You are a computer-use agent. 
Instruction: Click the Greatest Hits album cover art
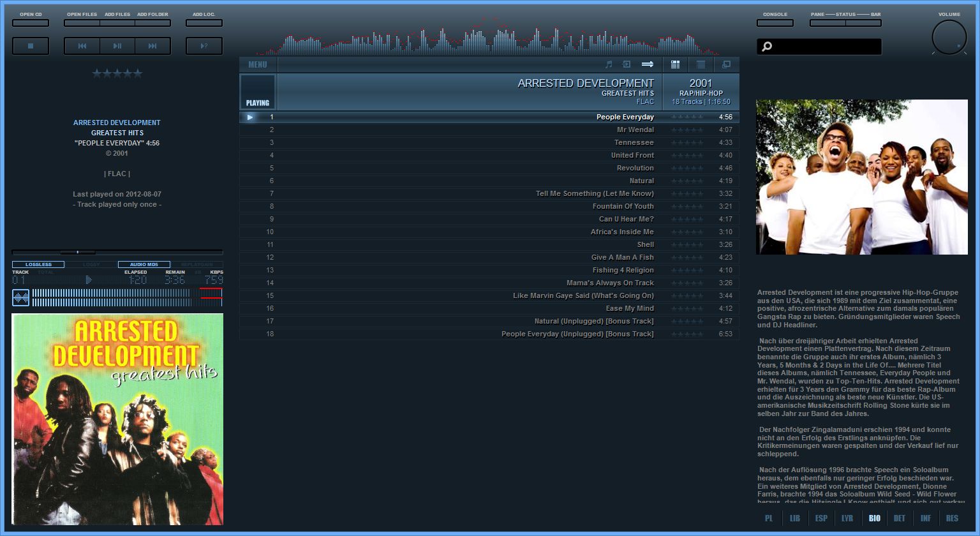(117, 419)
